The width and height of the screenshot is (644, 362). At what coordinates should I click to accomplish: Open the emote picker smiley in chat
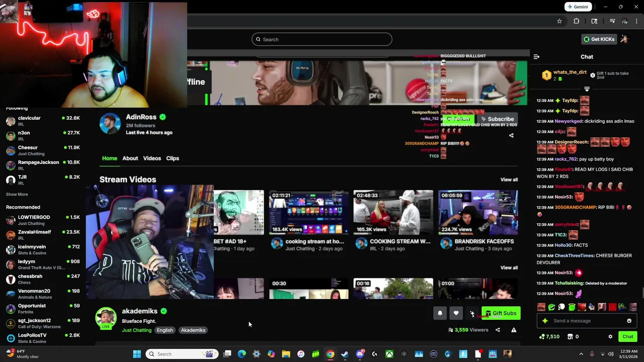click(x=629, y=321)
